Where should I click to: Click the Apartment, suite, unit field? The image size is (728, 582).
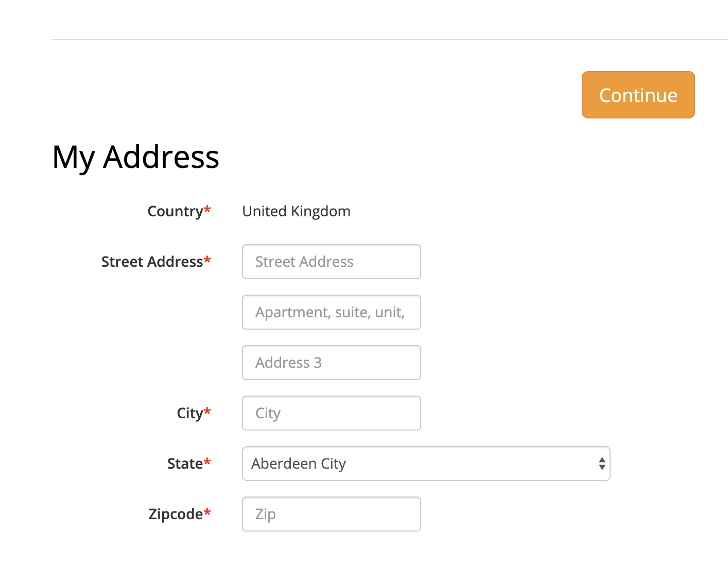(x=331, y=312)
